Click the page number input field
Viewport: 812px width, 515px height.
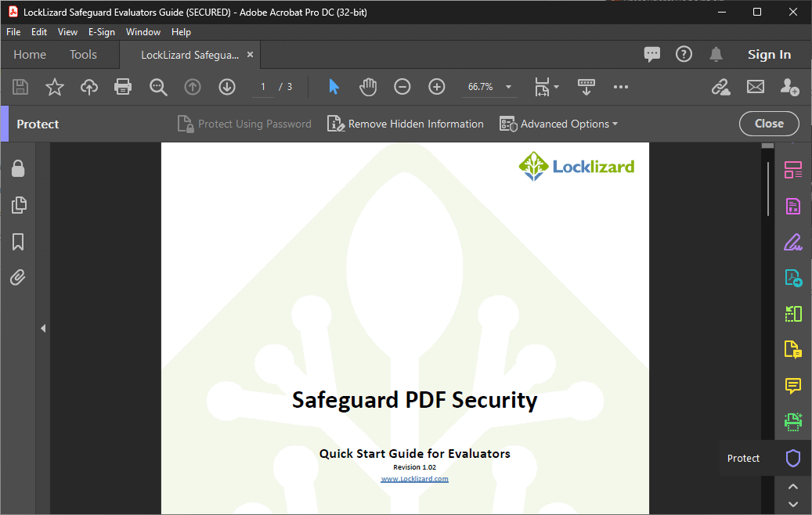point(263,87)
